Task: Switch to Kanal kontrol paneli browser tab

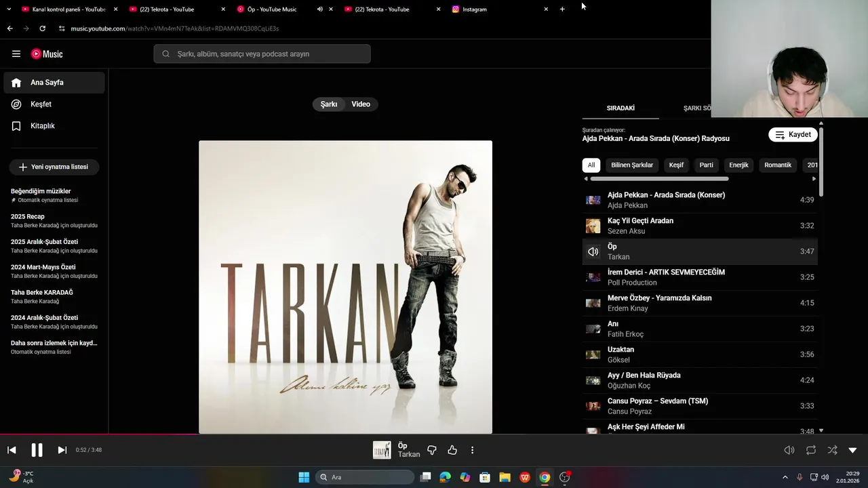Action: (70, 9)
